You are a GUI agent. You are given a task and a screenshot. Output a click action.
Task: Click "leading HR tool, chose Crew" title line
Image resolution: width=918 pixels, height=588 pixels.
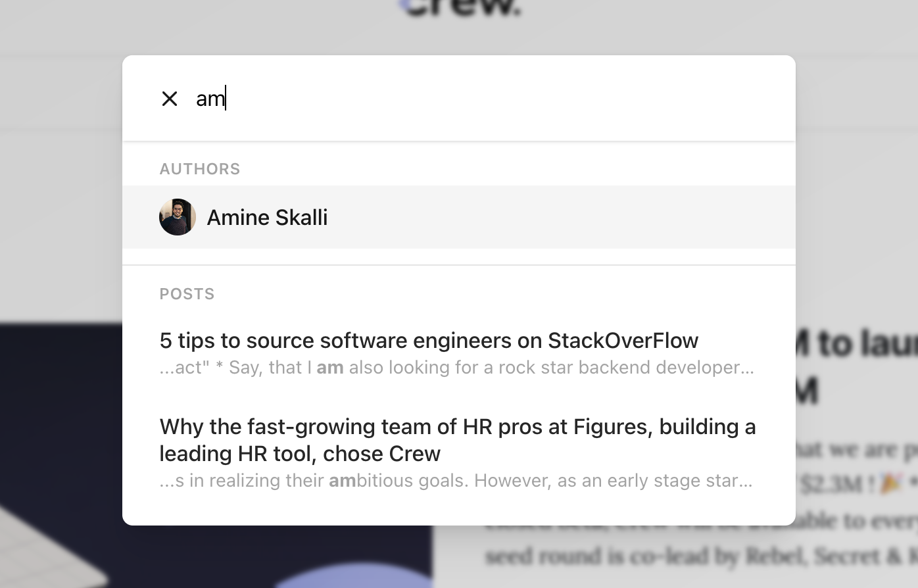pos(300,454)
